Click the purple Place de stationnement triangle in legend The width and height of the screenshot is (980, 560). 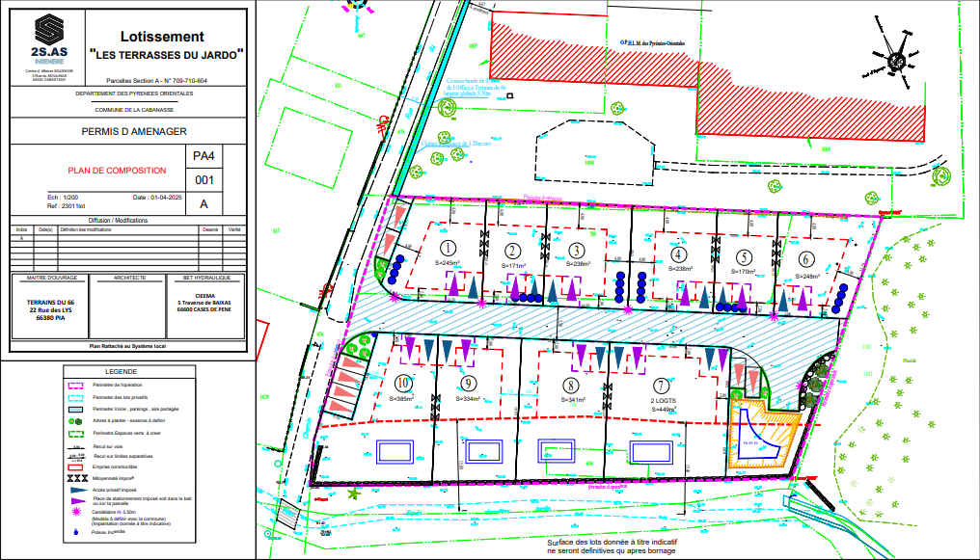76,500
